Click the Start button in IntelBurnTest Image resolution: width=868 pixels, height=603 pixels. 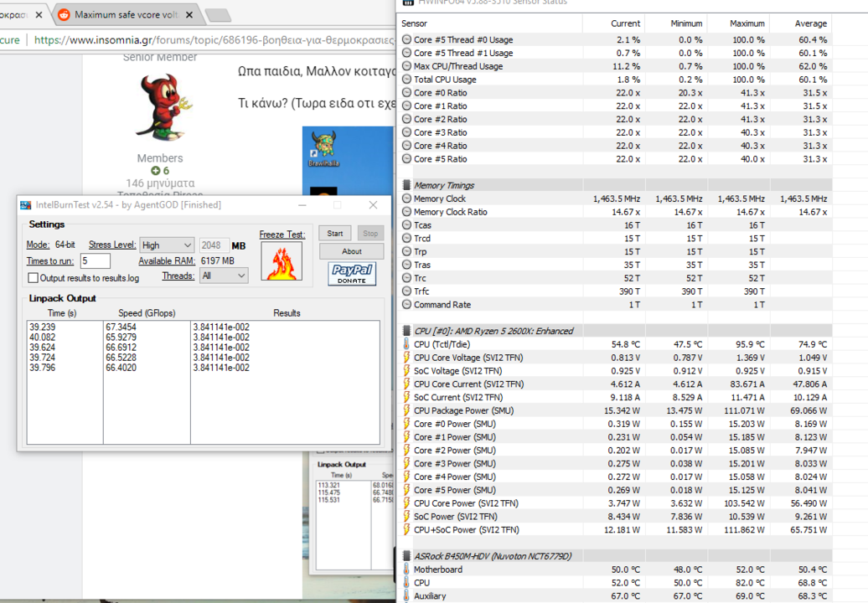(335, 234)
